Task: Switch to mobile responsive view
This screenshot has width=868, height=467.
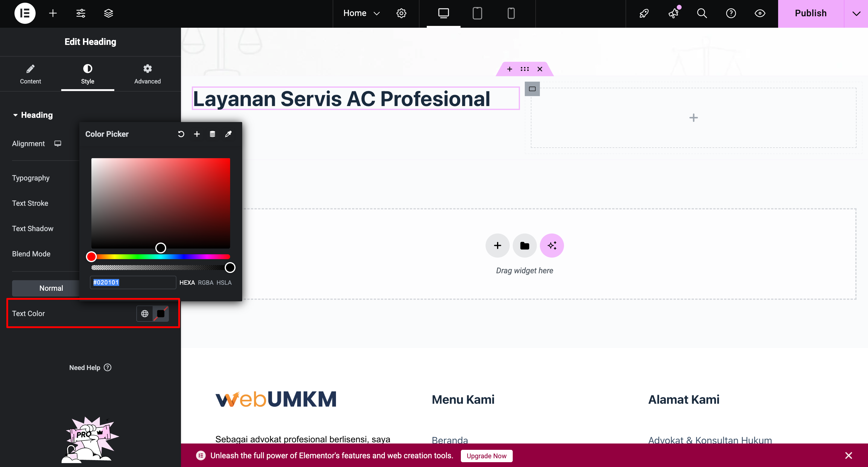Action: 511,13
